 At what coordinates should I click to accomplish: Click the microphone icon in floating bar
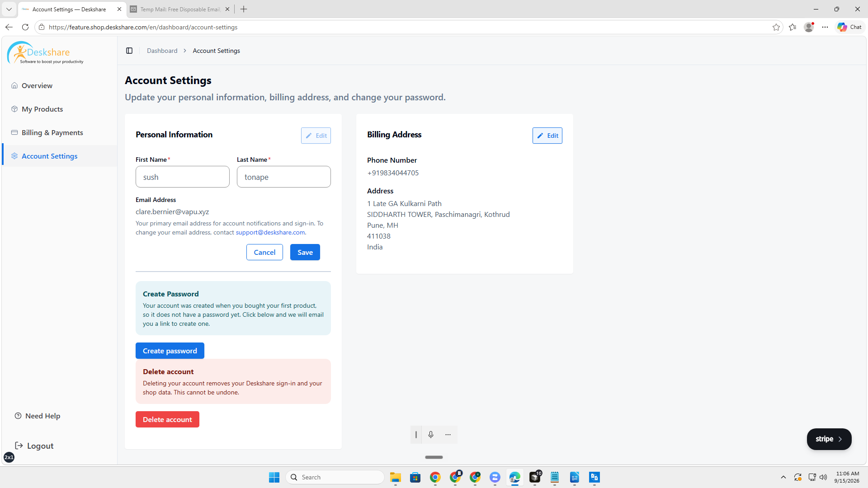coord(431,434)
